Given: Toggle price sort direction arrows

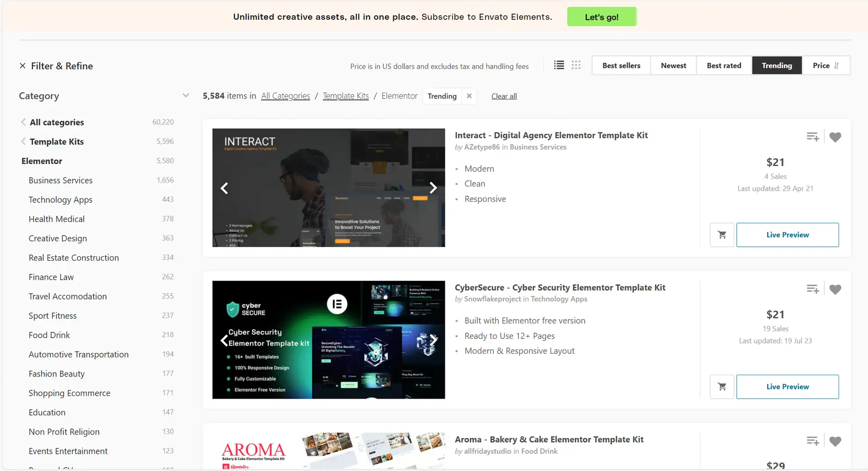Looking at the screenshot, I should (x=836, y=66).
